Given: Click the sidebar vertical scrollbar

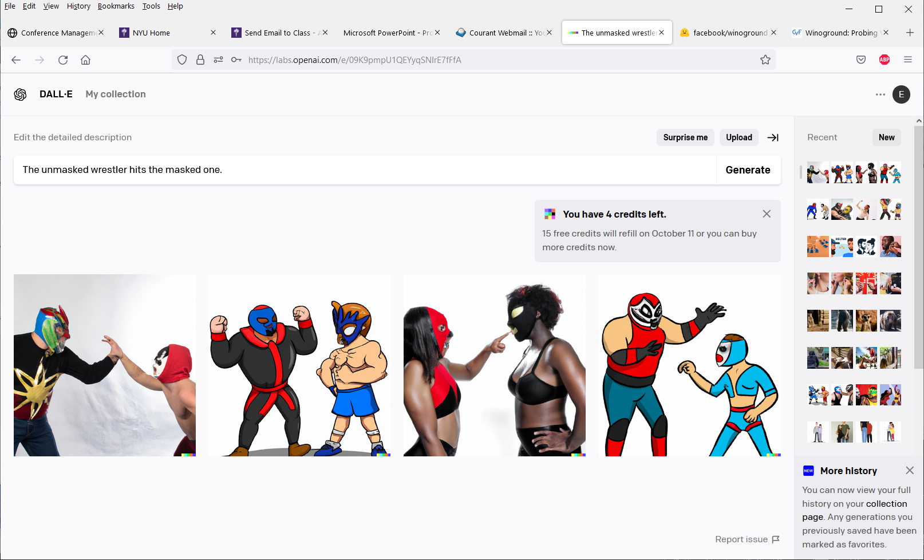Looking at the screenshot, I should [x=919, y=246].
